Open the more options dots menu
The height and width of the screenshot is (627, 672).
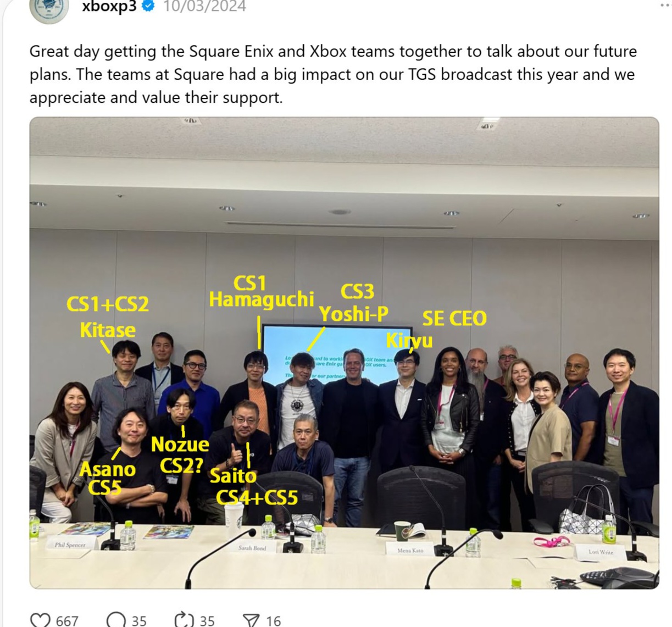(x=665, y=5)
